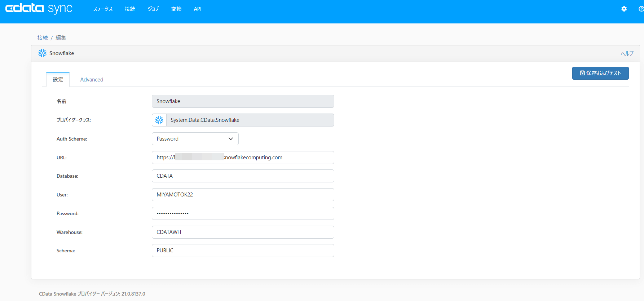
Task: Click the Snowflake panel title text
Action: 62,53
